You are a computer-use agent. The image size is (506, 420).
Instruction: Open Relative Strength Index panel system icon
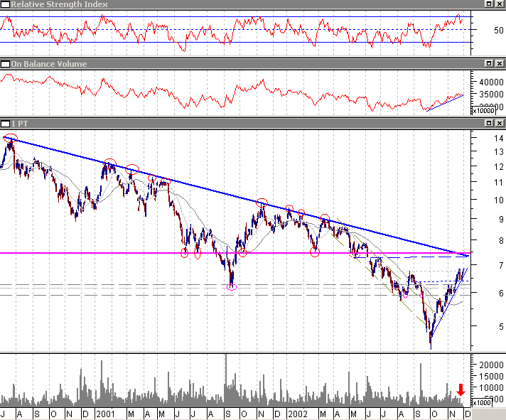point(5,4)
